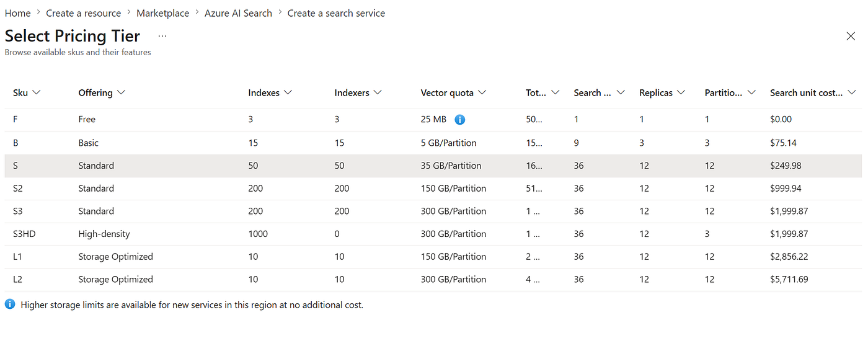The width and height of the screenshot is (868, 338).
Task: Select the Free tier row labeled F
Action: pos(433,120)
